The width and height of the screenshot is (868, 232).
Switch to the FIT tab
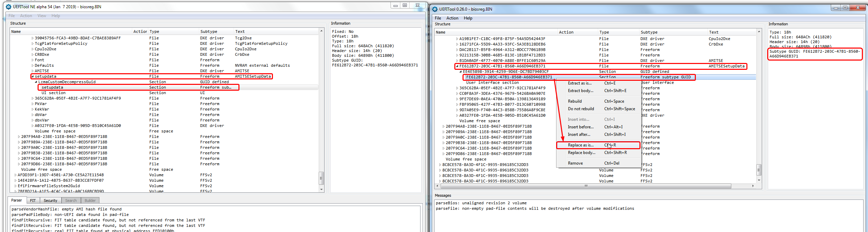(33, 201)
